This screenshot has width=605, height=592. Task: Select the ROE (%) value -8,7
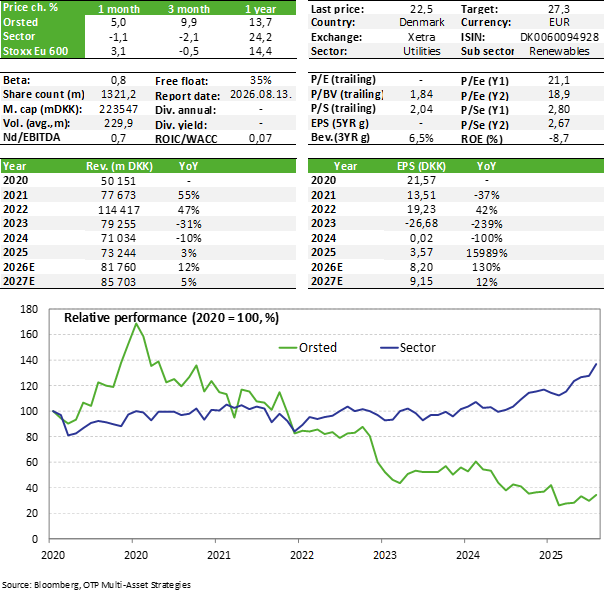[559, 138]
